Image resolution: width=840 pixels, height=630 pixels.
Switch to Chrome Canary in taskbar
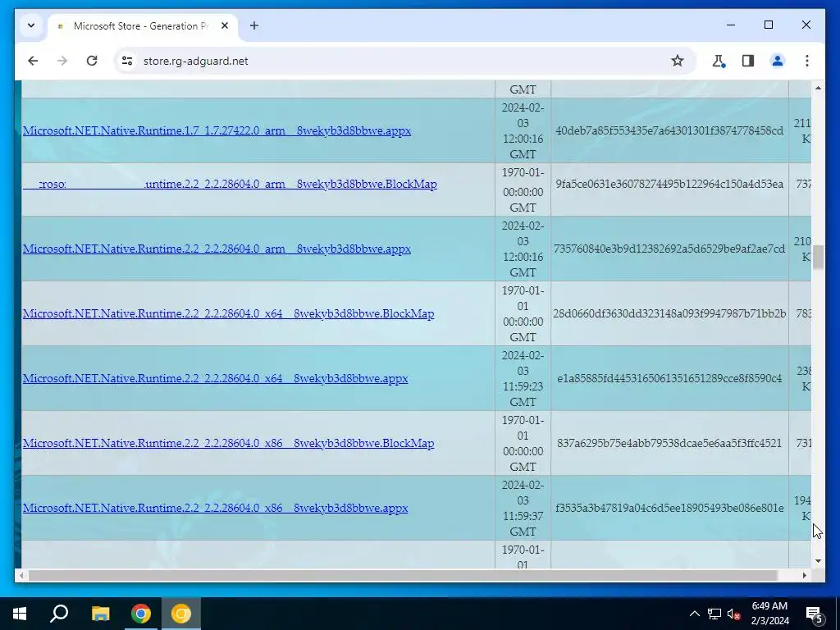pos(181,614)
